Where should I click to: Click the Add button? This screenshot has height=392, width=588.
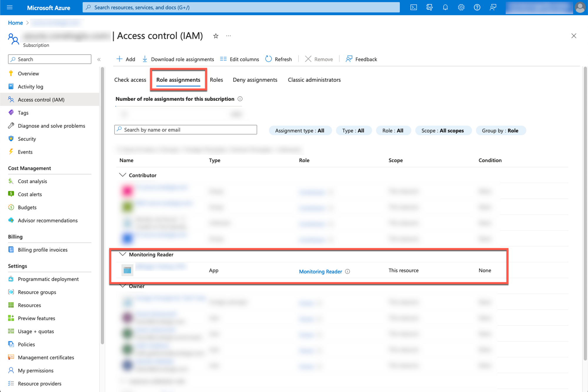tap(126, 59)
